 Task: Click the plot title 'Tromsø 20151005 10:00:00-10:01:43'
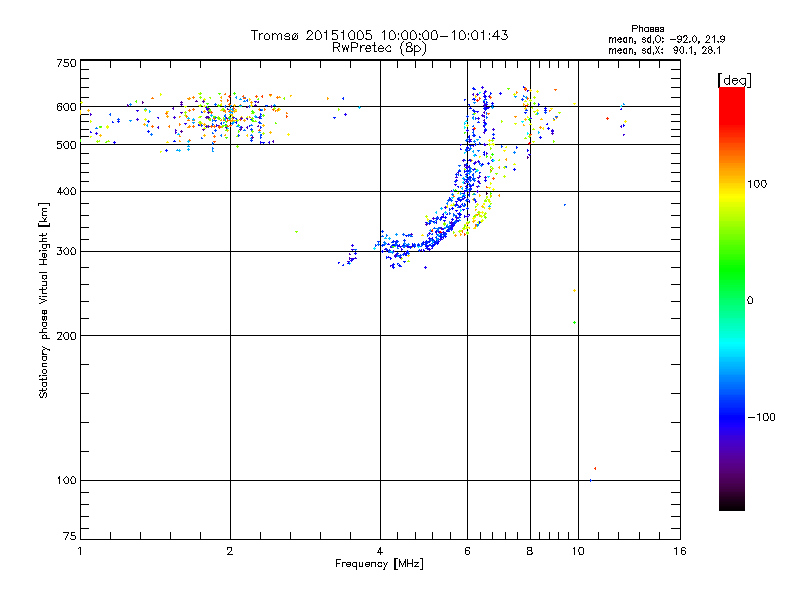tap(379, 35)
